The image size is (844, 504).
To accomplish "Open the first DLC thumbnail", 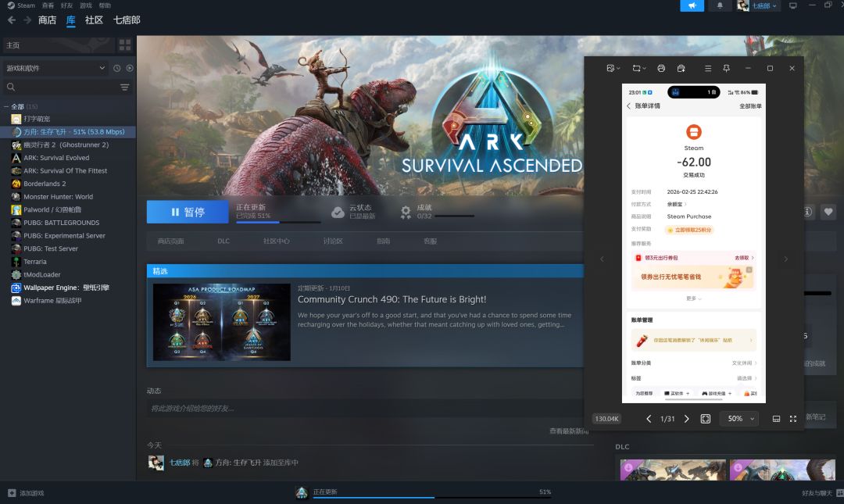I will pyautogui.click(x=673, y=470).
